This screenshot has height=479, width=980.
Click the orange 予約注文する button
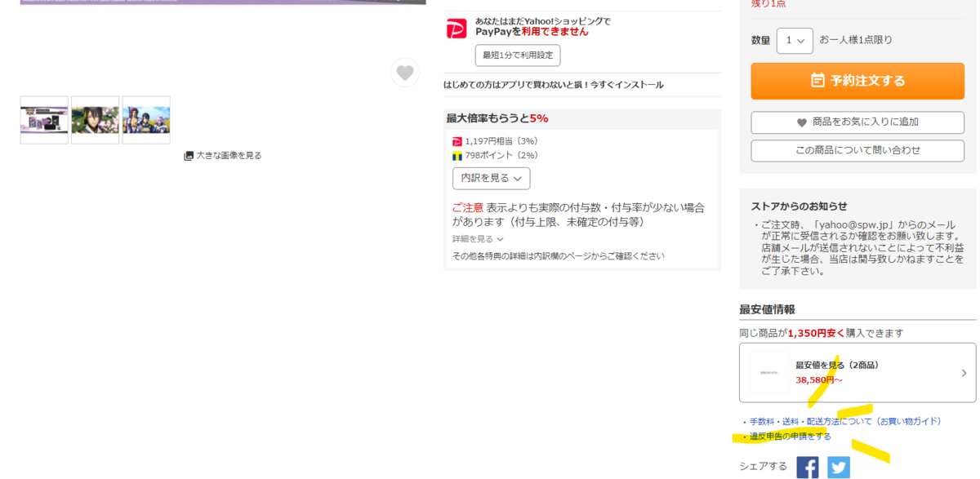point(857,81)
